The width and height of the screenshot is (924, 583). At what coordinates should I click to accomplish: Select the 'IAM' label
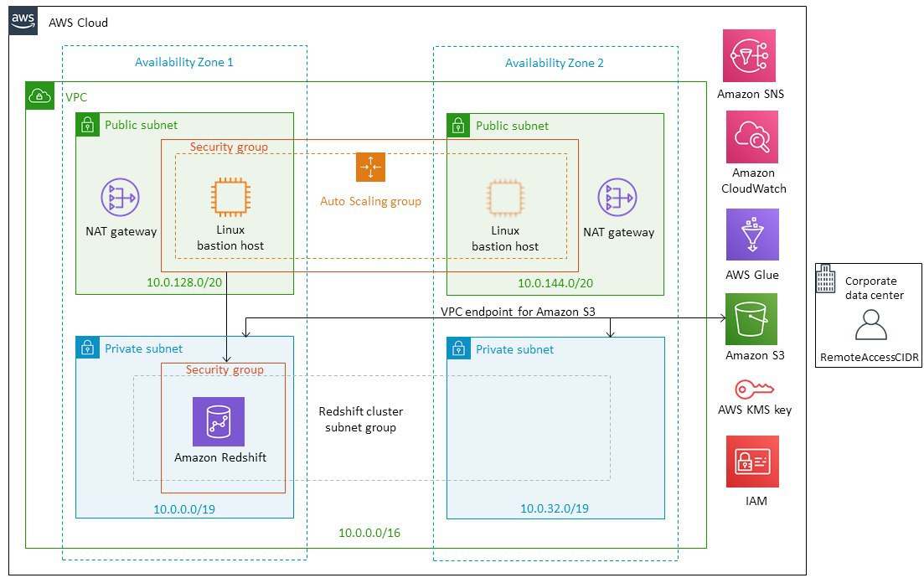tap(756, 501)
